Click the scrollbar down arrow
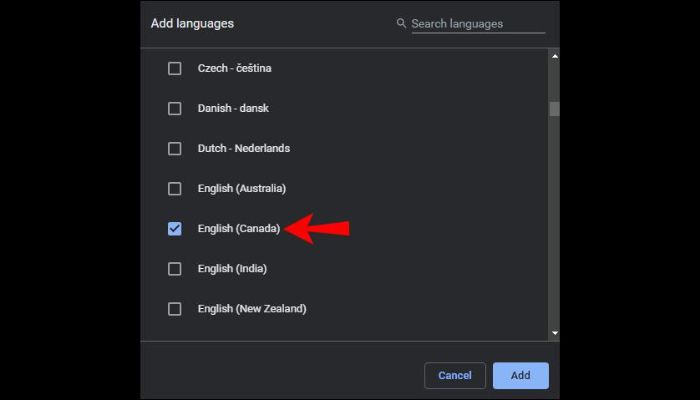This screenshot has height=400, width=700. (x=554, y=333)
